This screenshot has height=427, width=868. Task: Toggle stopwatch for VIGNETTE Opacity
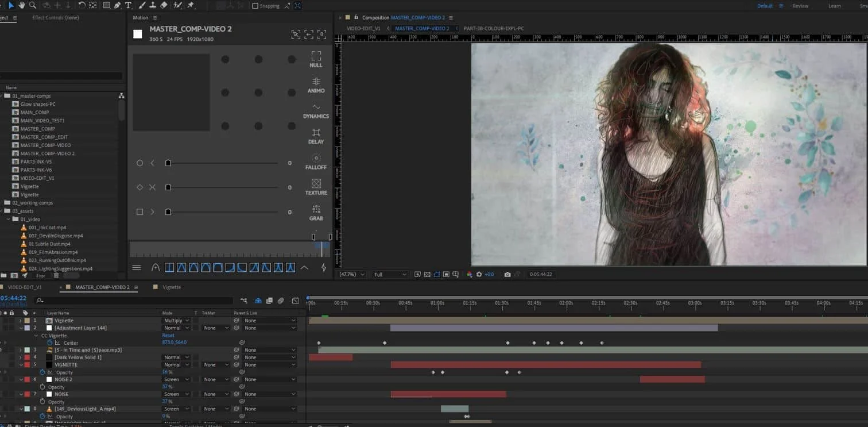[42, 372]
